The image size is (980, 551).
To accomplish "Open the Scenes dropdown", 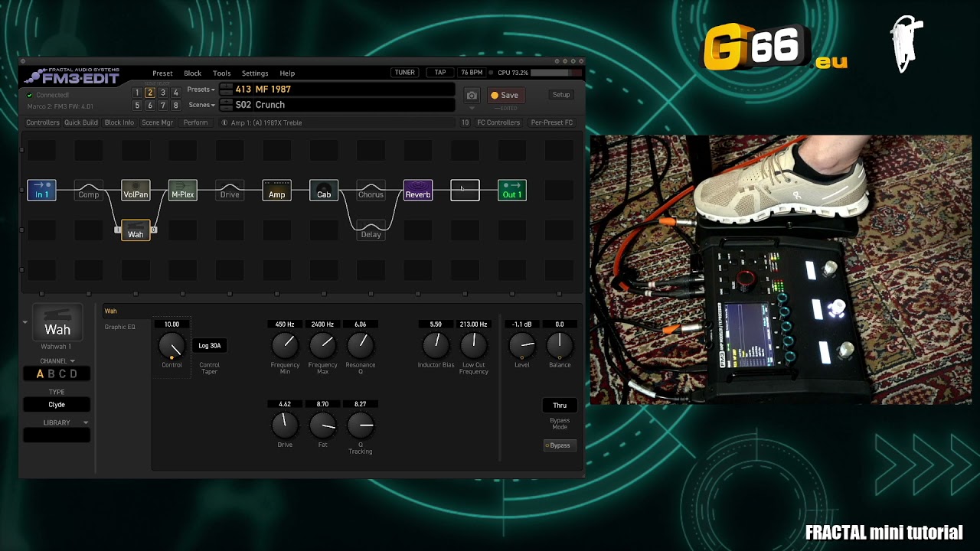I will tap(201, 105).
